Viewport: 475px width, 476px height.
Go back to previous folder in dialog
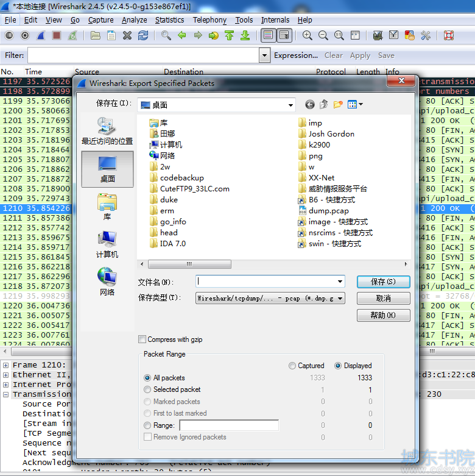point(310,105)
